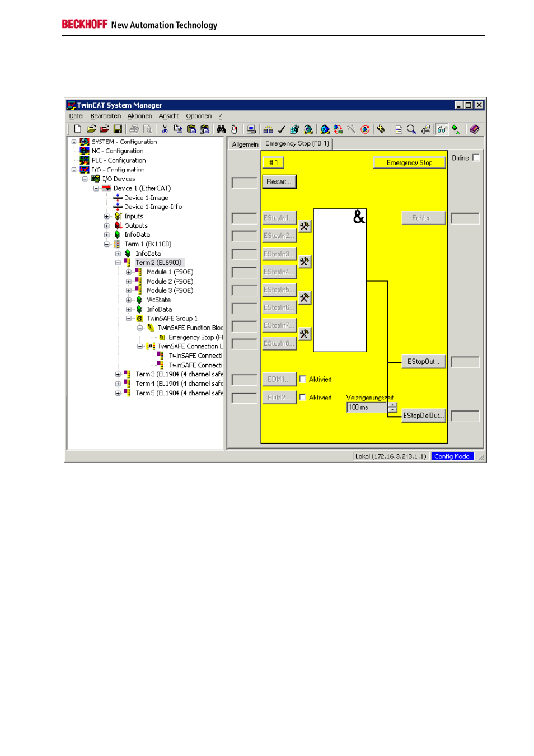Viewport: 534px width, 756px height.
Task: Click the Copy icon in the toolbar
Action: click(178, 129)
